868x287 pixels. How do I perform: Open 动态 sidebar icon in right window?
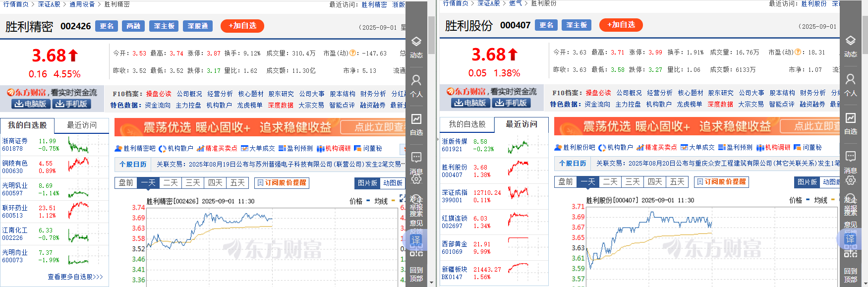tap(850, 46)
